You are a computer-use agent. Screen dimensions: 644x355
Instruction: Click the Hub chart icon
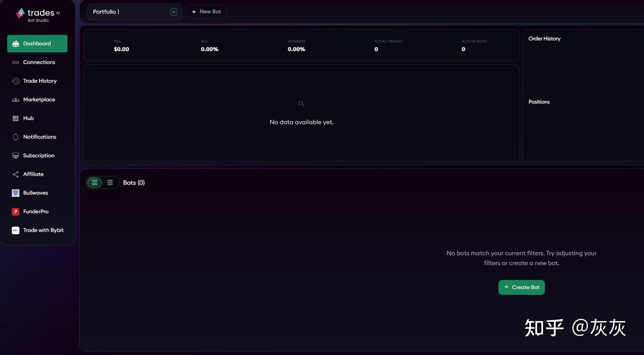tap(16, 118)
